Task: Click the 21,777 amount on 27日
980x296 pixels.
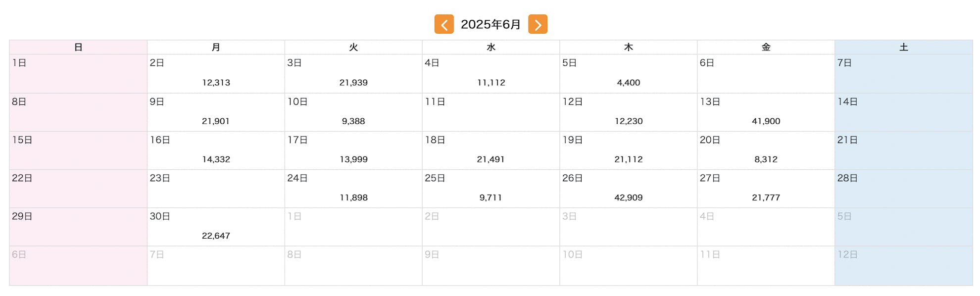Action: coord(766,197)
